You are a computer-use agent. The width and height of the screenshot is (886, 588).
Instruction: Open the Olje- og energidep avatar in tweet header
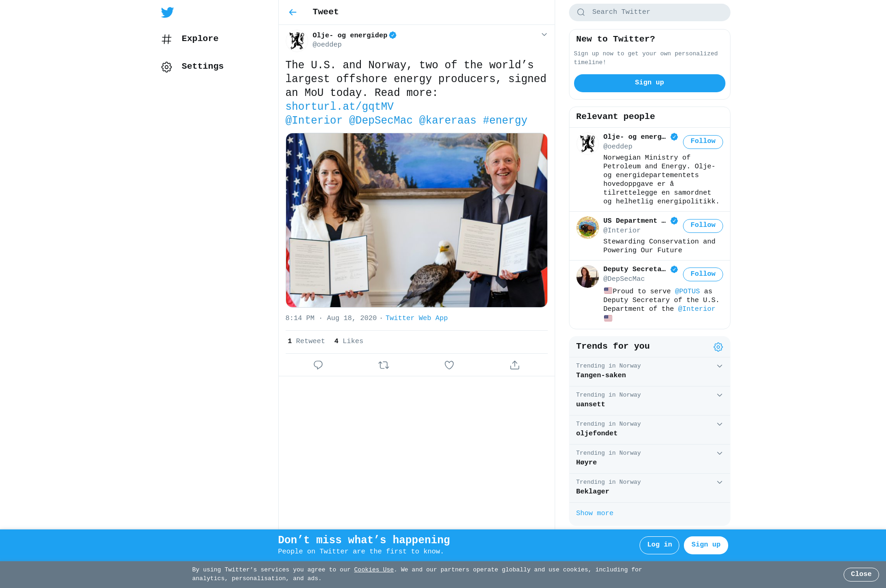coord(297,41)
